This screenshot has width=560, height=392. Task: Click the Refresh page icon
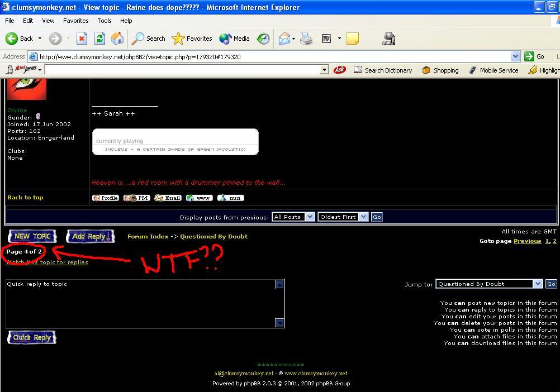pyautogui.click(x=99, y=39)
